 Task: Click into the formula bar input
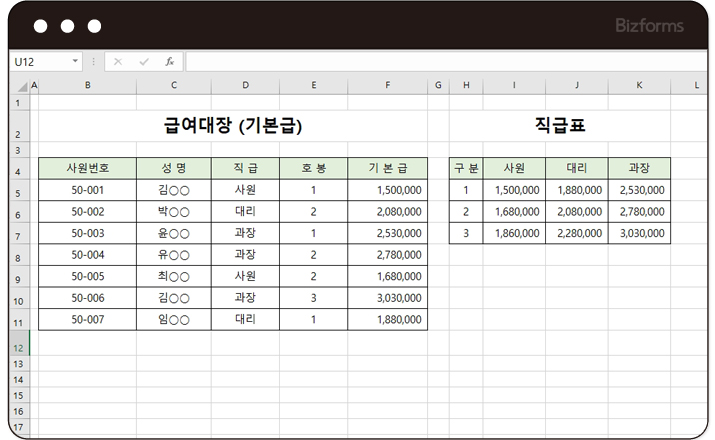tap(446, 62)
